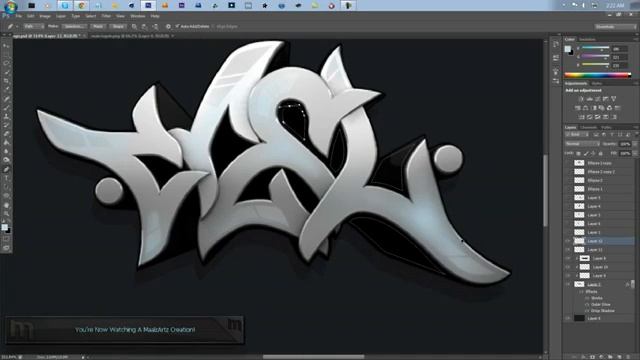Click the Shape make button

[x=118, y=27]
